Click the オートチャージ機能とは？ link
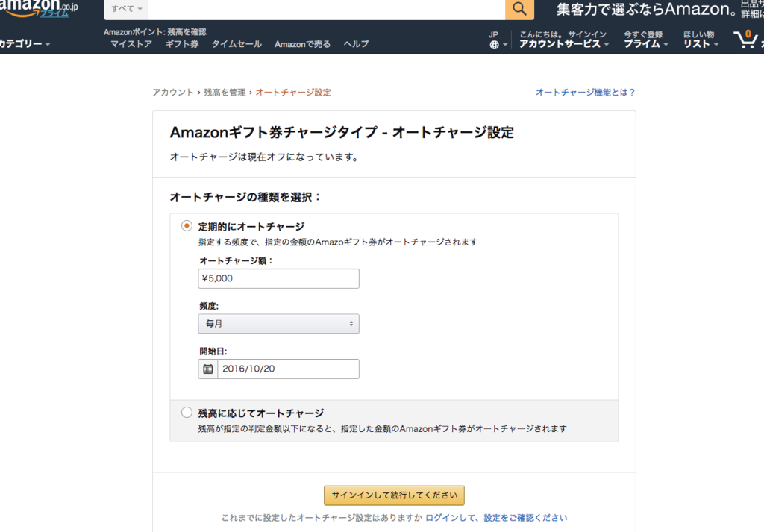 click(585, 92)
